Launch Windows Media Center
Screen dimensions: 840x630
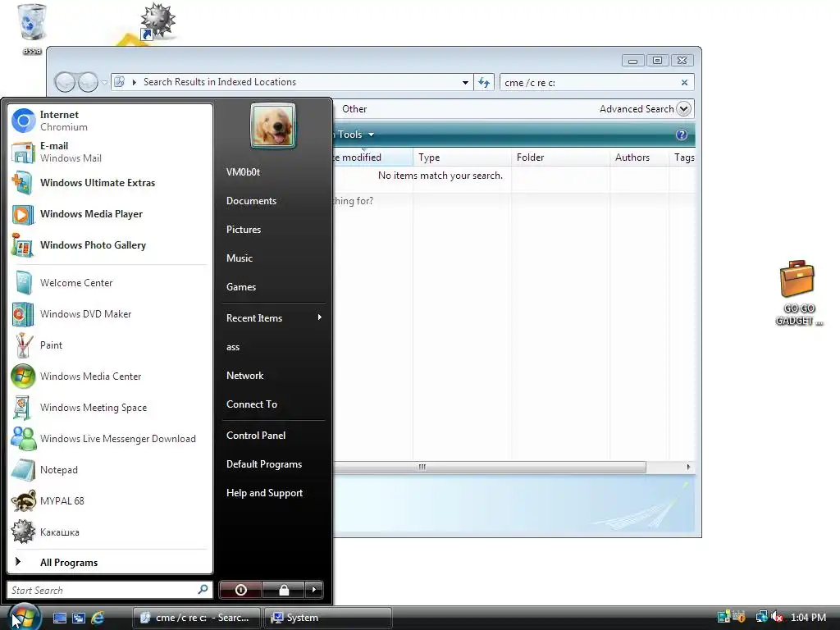coord(110,376)
